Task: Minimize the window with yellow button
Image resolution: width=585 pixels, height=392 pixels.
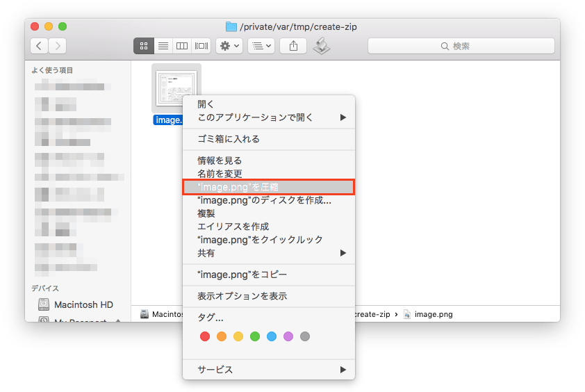Action: (x=49, y=26)
